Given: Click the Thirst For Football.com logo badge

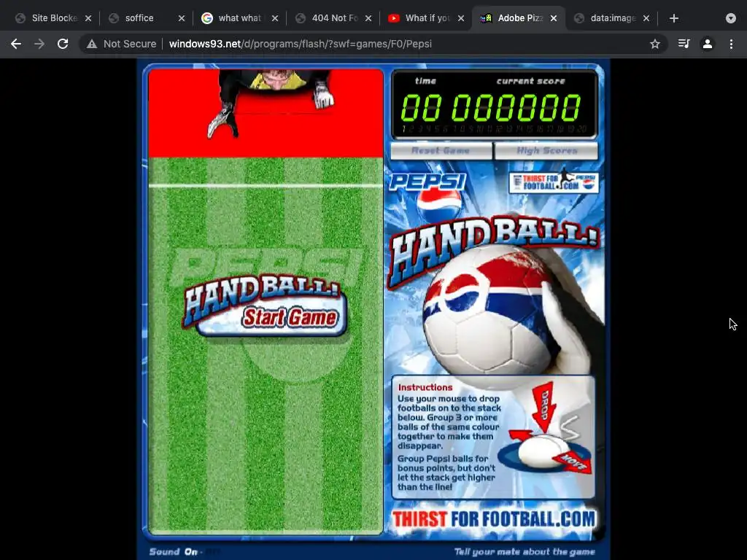Looking at the screenshot, I should click(554, 182).
